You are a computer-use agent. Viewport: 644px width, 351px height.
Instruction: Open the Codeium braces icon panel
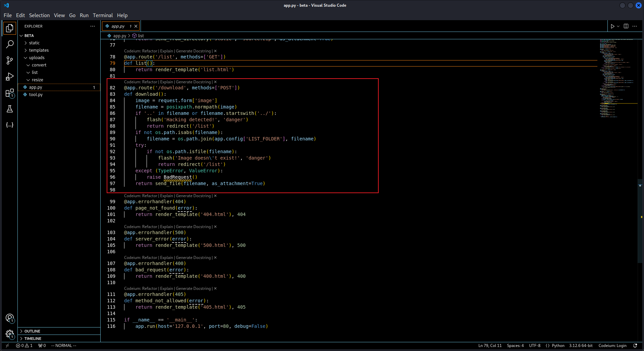pos(10,125)
